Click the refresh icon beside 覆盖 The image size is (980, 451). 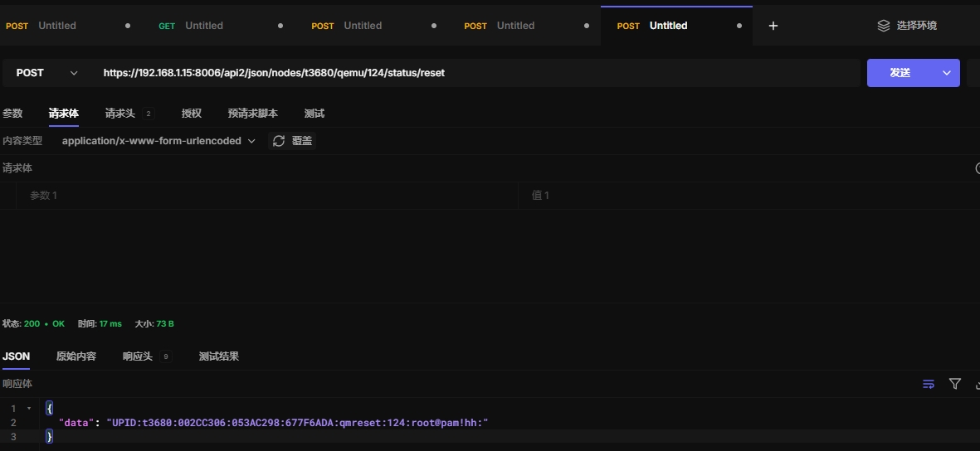tap(279, 141)
